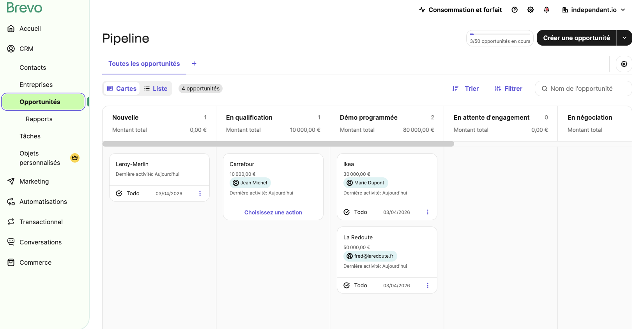Click the Jean Michel contact chip
644x329 pixels.
pos(250,183)
